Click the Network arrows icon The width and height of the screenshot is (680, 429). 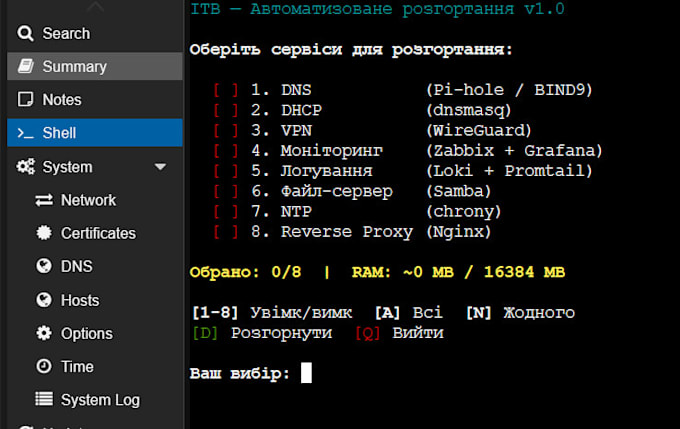44,200
